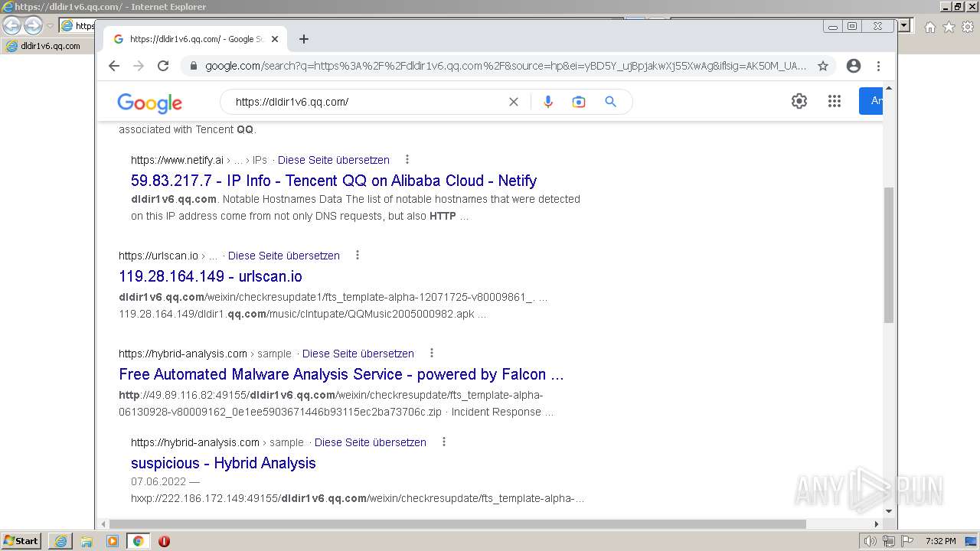The image size is (980, 551).
Task: Translate netify.ai page via Diese Seite übersetzen
Action: pos(334,160)
